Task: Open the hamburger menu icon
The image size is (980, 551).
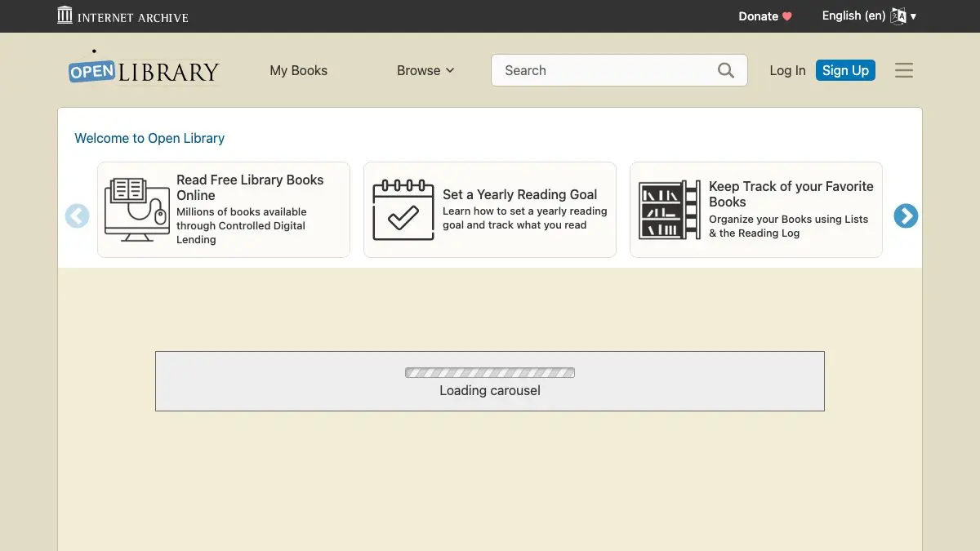Action: tap(904, 70)
